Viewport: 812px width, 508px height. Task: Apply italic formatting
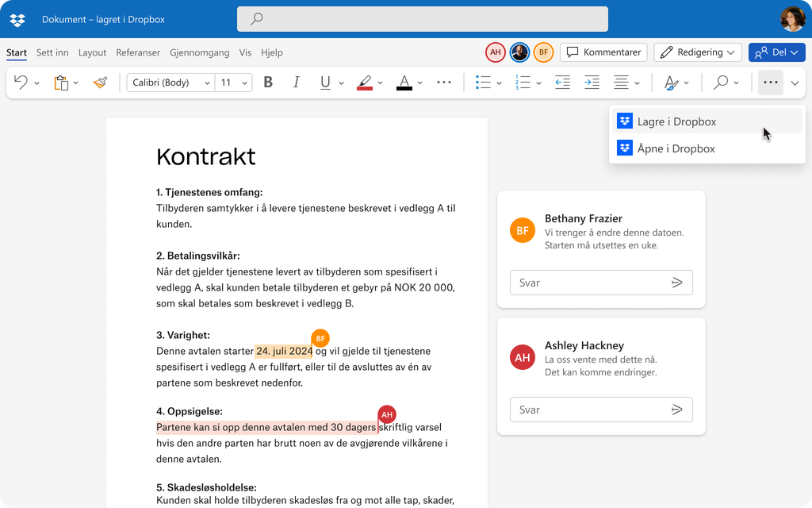(x=296, y=82)
